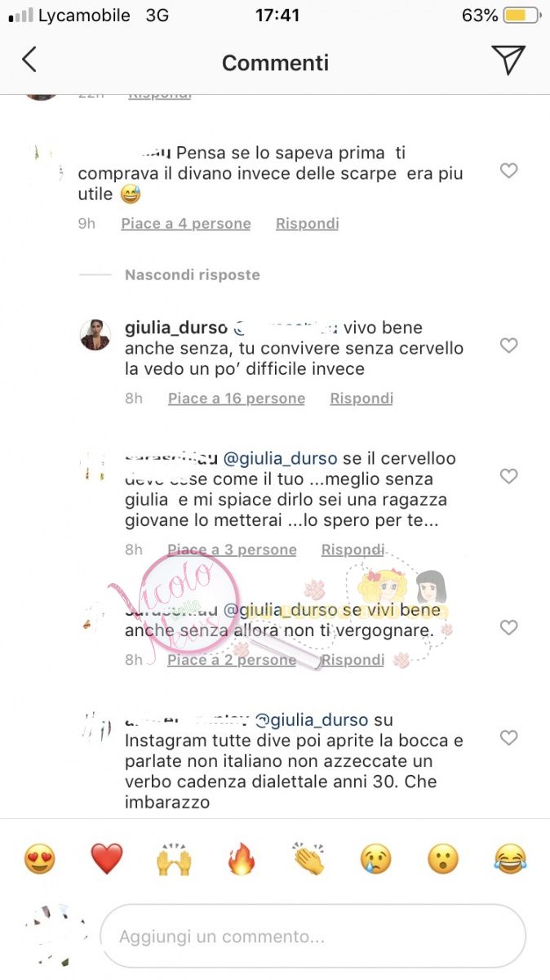Open 'Piace a 16 persone' likes list
Image resolution: width=550 pixels, height=980 pixels.
tap(237, 399)
